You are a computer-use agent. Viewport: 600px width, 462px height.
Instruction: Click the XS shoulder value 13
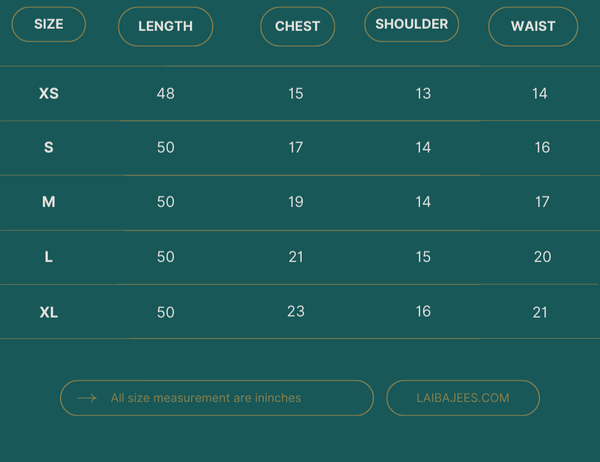[x=423, y=94]
